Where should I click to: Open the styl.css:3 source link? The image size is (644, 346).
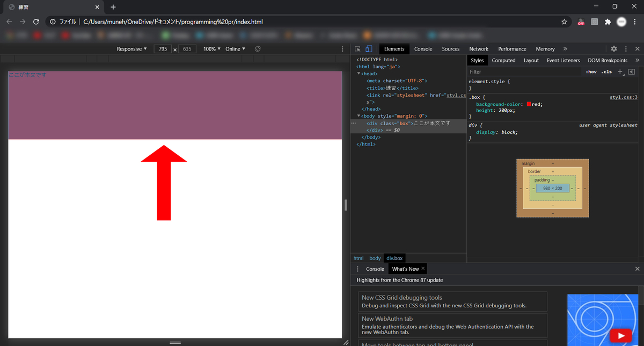coord(623,97)
